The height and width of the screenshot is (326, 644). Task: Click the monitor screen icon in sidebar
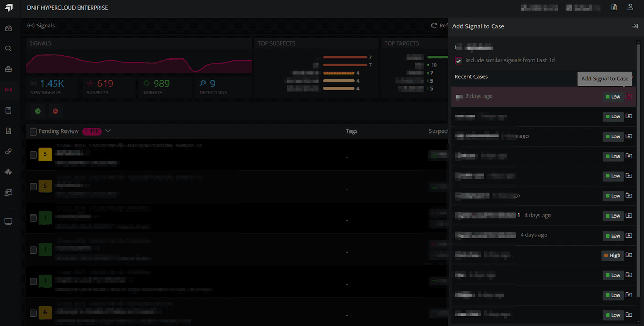point(9,221)
